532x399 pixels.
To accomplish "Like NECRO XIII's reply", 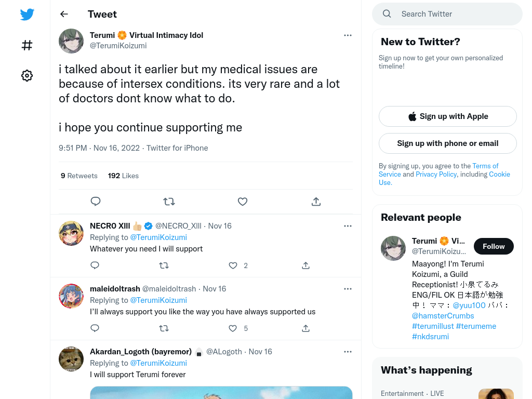I will click(x=233, y=265).
